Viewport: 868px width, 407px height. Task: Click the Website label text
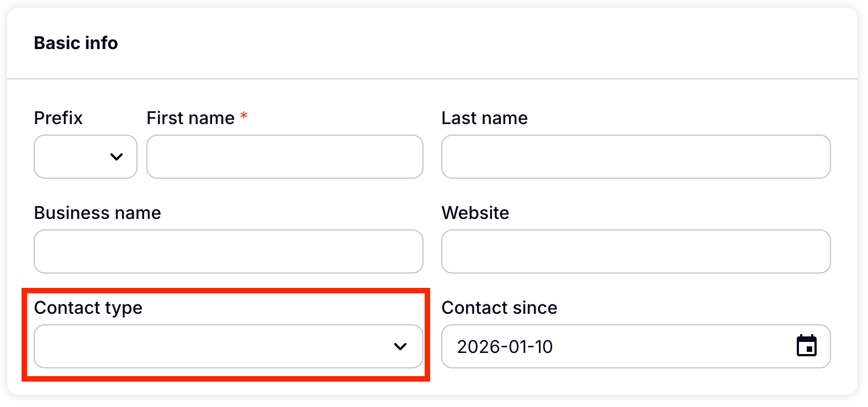[475, 213]
